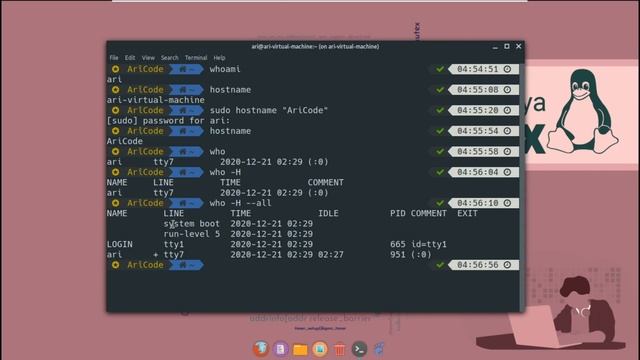Click the home segment on the 'who -H --all' prompt
The height and width of the screenshot is (360, 640).
point(186,203)
